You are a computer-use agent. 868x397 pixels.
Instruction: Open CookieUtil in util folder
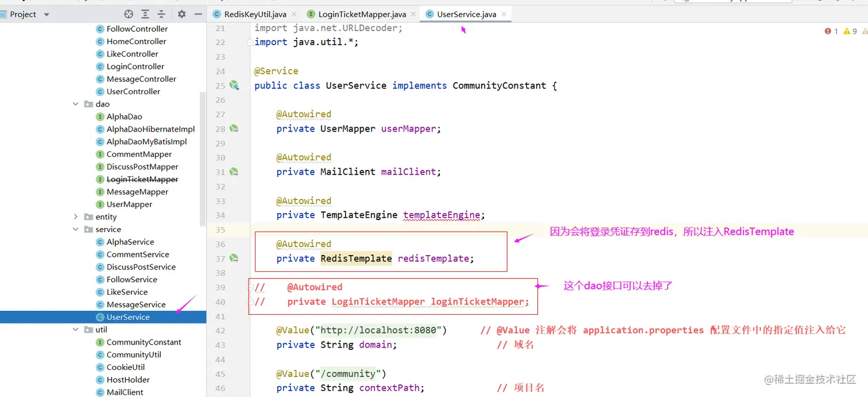click(126, 368)
